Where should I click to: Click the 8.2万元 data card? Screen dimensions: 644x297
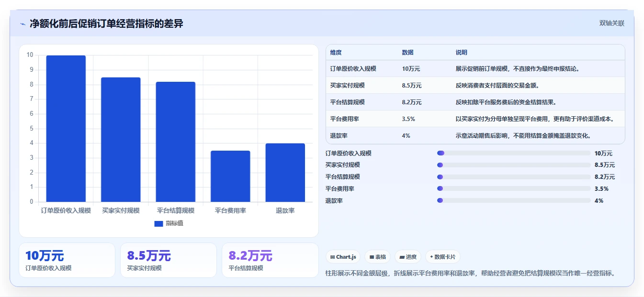click(x=270, y=260)
